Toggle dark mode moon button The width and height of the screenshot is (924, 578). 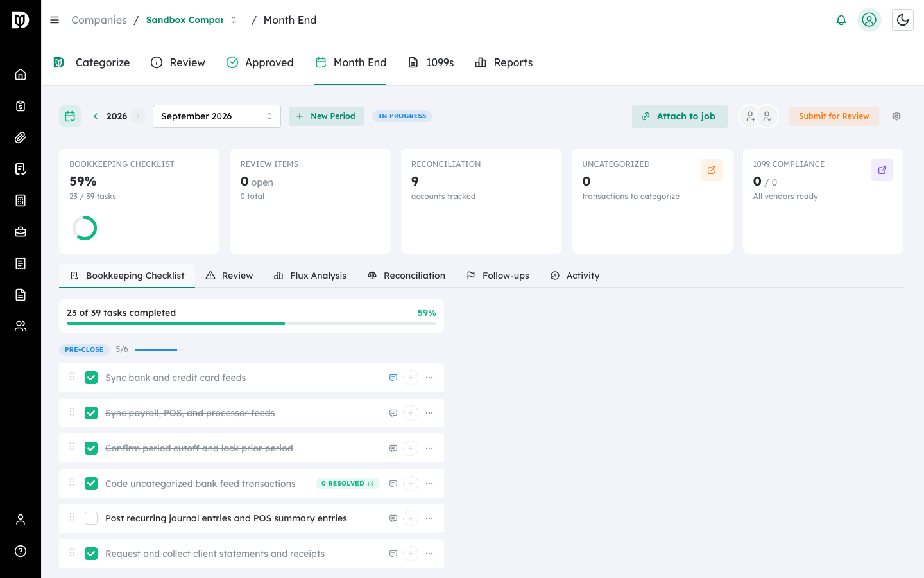click(903, 20)
